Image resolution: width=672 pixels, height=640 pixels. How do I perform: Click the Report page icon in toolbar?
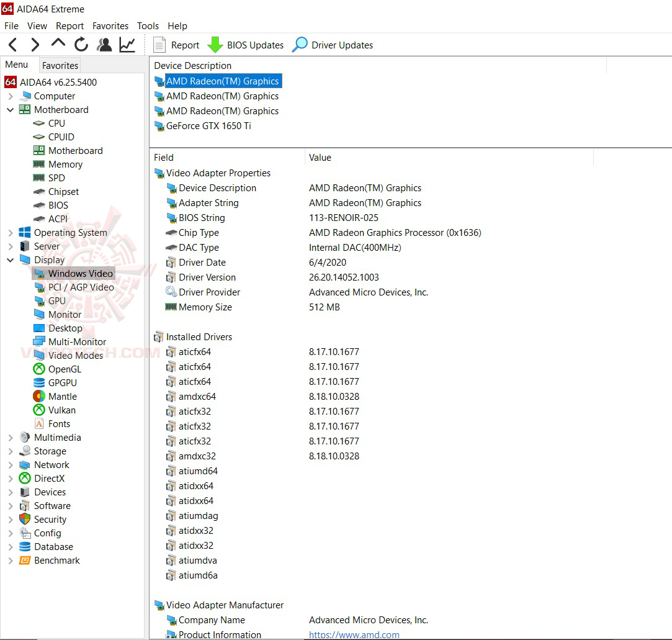[x=159, y=45]
